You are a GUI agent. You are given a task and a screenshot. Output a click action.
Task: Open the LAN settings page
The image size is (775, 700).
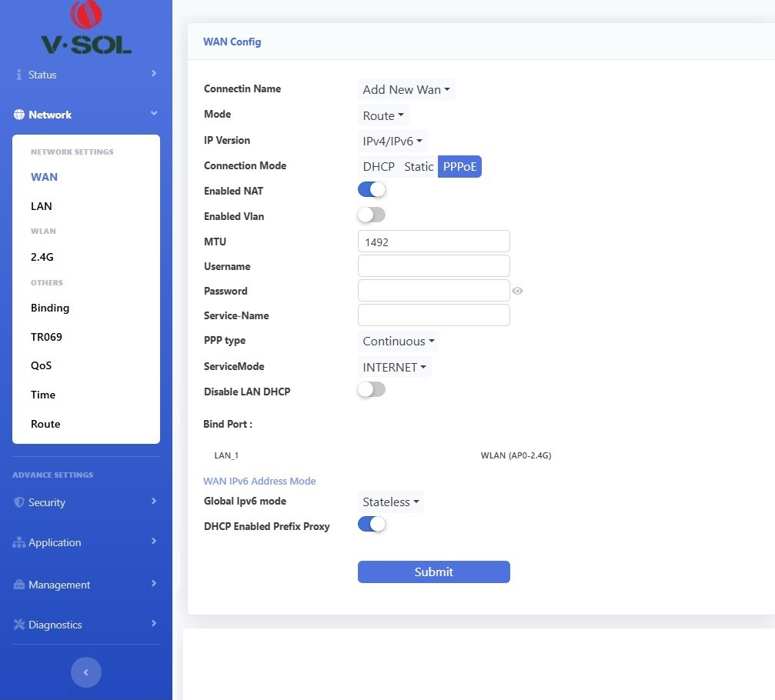click(42, 206)
